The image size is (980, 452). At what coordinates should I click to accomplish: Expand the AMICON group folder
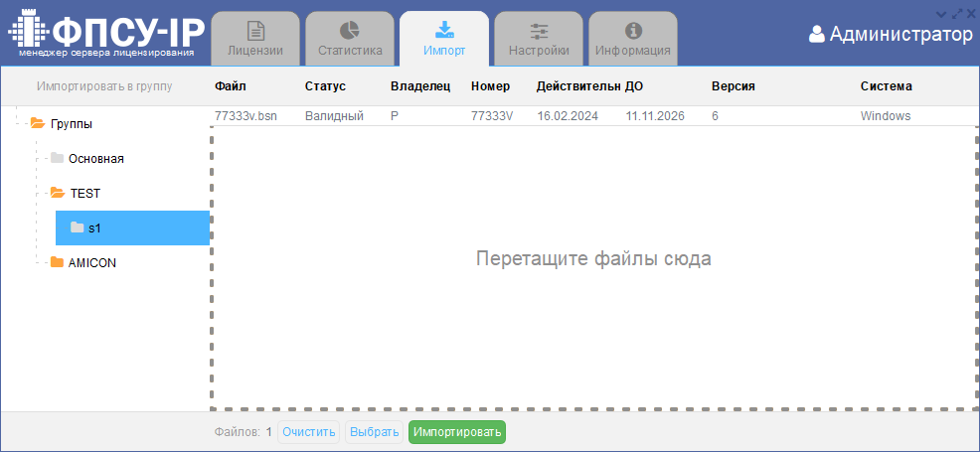pyautogui.click(x=57, y=263)
